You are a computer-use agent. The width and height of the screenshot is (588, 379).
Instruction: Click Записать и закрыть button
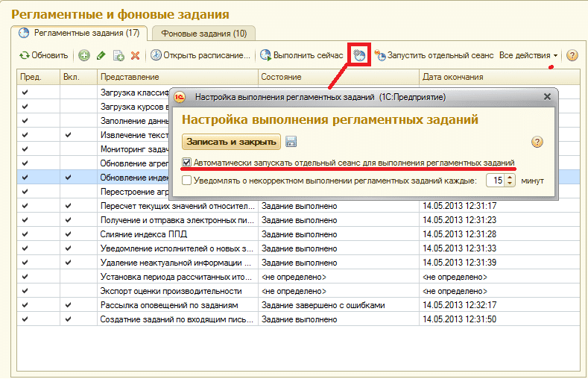pos(231,142)
